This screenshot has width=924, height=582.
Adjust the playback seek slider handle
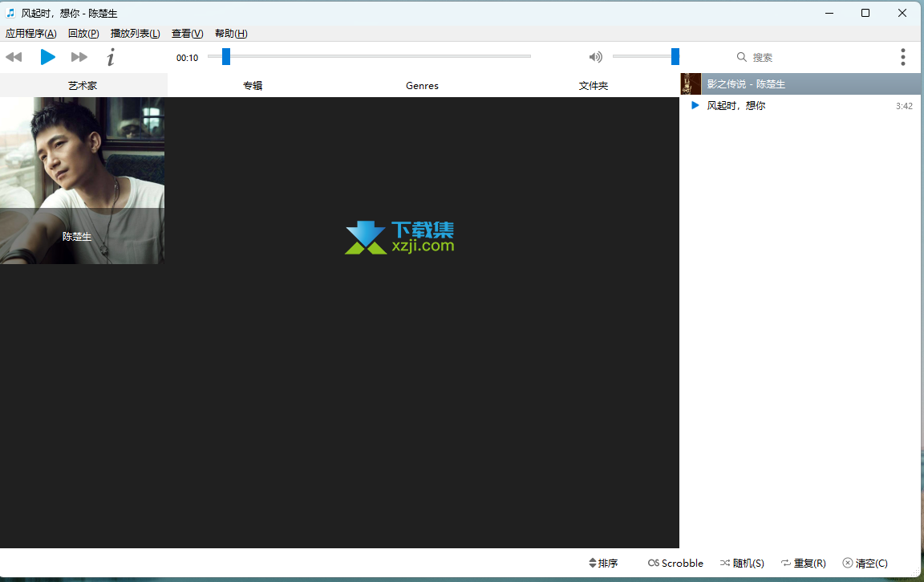click(225, 57)
